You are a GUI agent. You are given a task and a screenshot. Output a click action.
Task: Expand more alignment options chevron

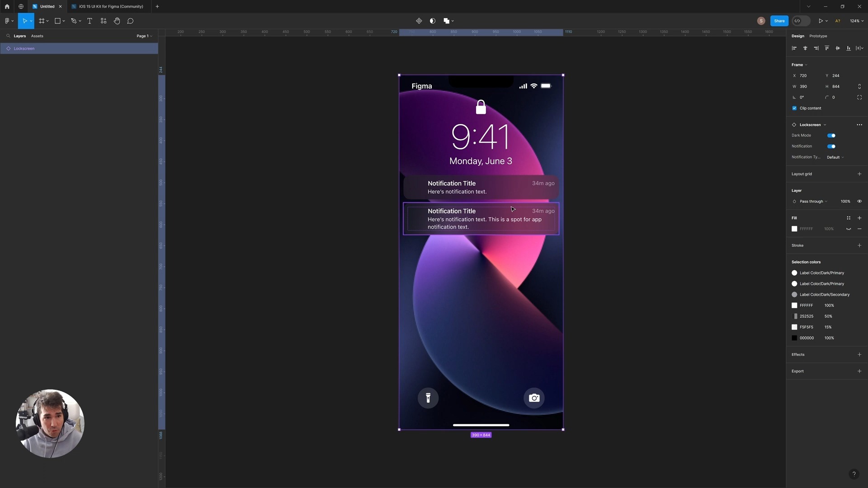pos(863,48)
